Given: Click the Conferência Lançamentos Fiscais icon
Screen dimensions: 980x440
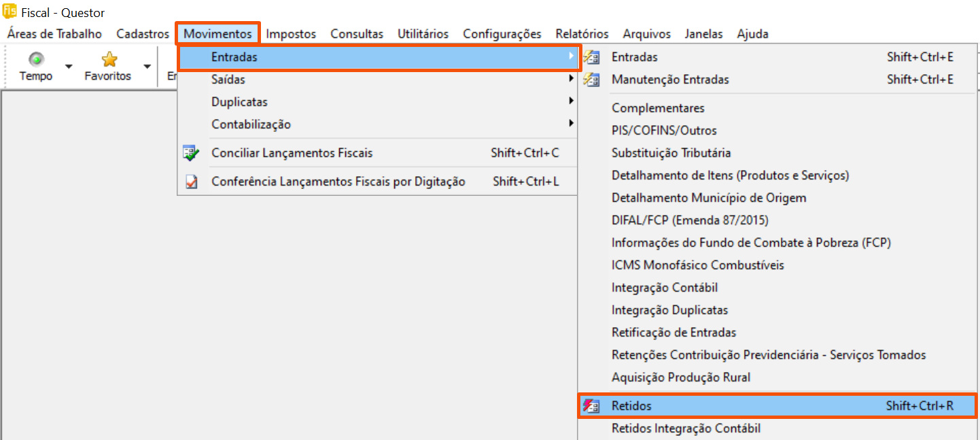Looking at the screenshot, I should [191, 182].
